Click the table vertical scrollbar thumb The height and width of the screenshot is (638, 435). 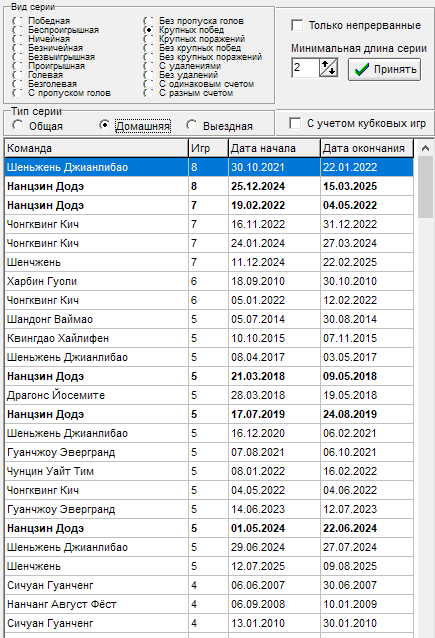(x=425, y=187)
